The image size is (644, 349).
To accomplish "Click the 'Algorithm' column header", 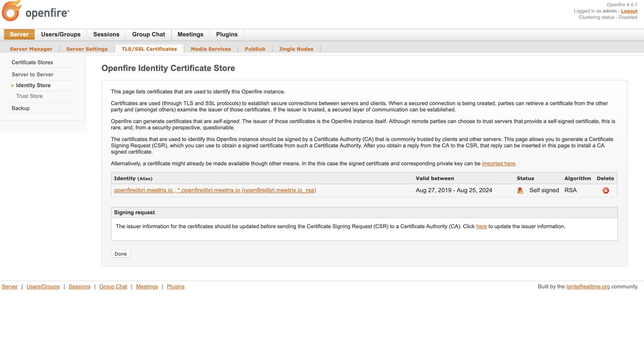I will tap(578, 178).
